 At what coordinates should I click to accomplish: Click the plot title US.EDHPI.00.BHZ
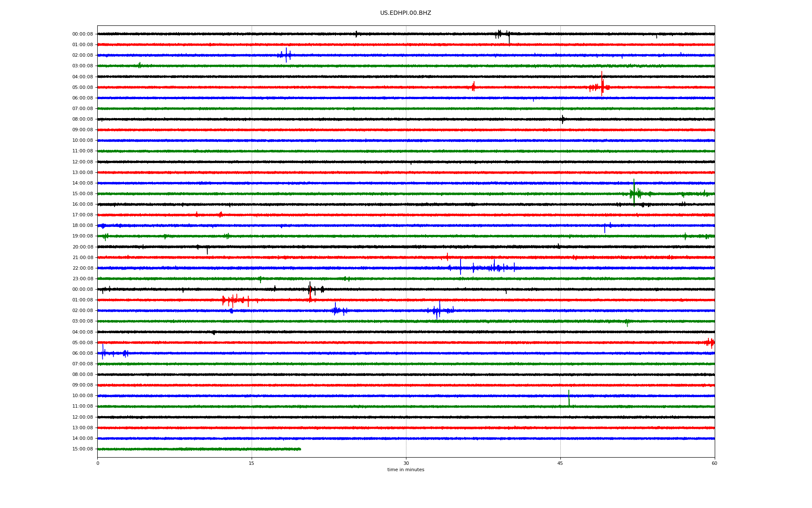(x=405, y=13)
